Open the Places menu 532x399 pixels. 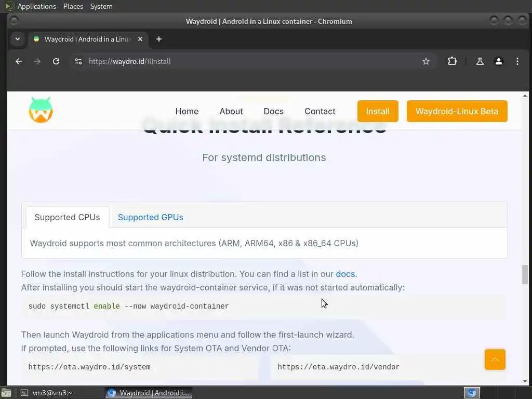pos(73,6)
